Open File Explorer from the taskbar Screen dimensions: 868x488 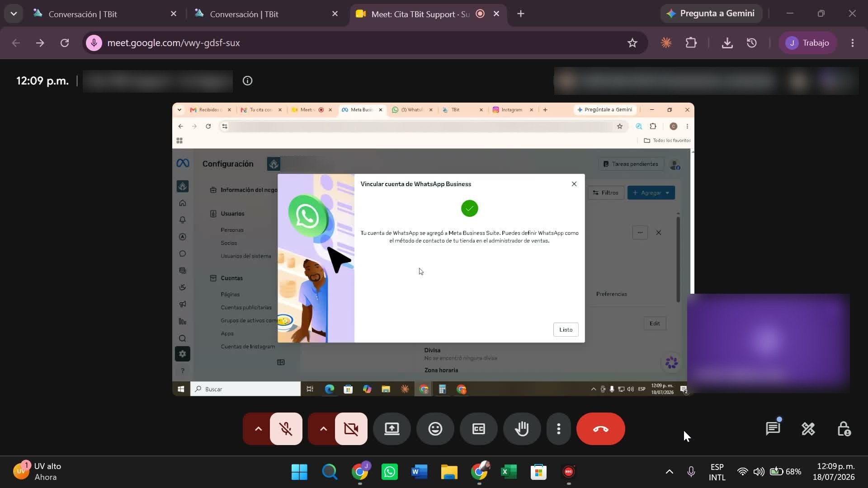pyautogui.click(x=449, y=472)
